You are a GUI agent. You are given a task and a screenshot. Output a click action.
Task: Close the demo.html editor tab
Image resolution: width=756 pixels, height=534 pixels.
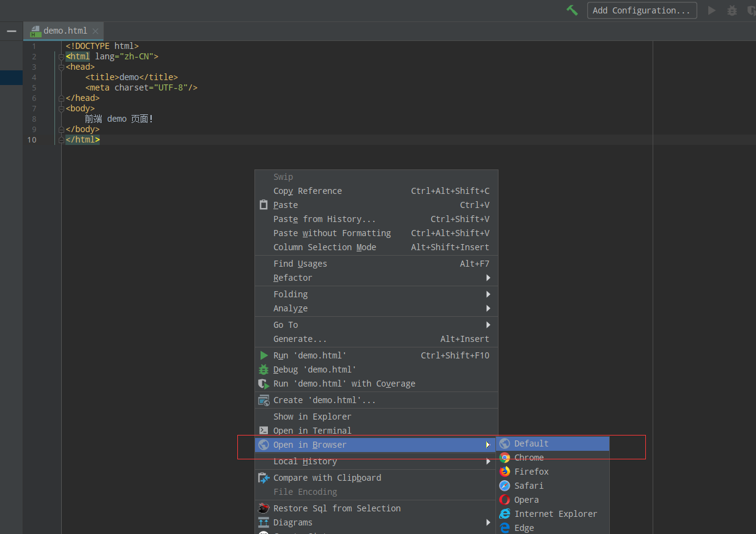point(95,31)
